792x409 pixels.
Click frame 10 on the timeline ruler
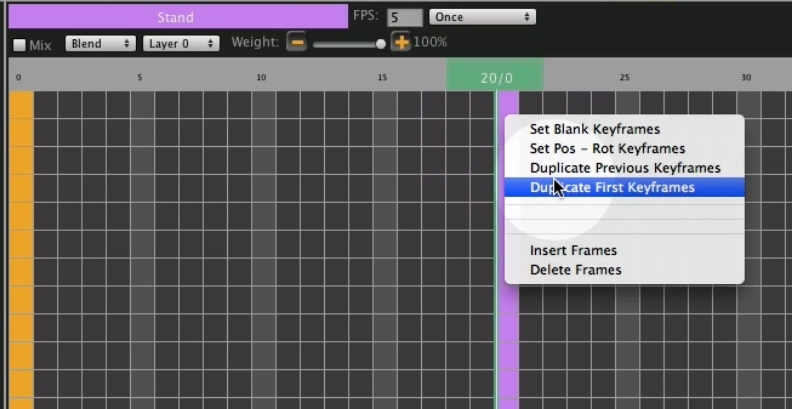[x=261, y=77]
